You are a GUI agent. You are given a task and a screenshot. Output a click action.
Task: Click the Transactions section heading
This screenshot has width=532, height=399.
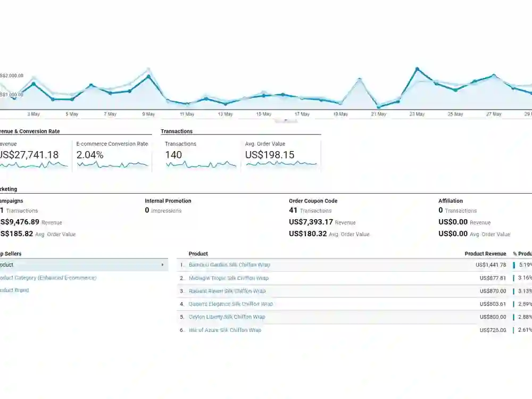pyautogui.click(x=177, y=131)
